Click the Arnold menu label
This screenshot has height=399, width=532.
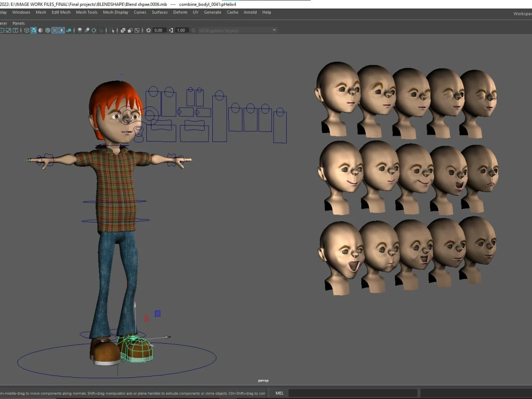pyautogui.click(x=250, y=12)
